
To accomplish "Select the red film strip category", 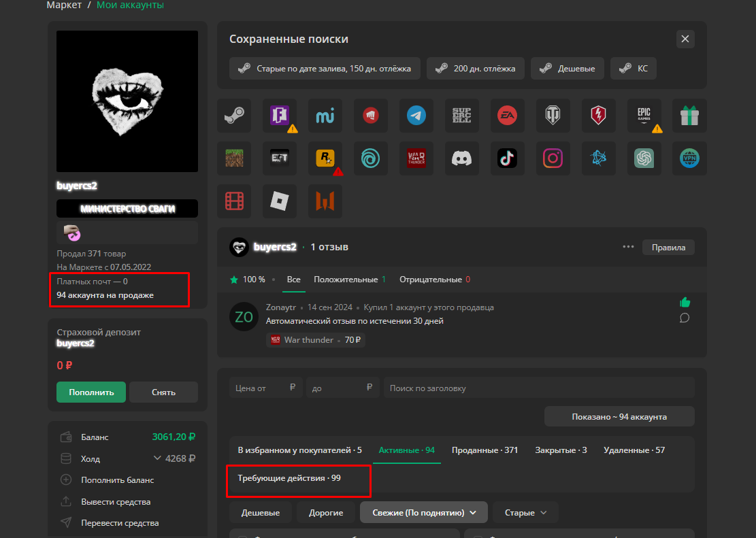I will click(x=234, y=201).
